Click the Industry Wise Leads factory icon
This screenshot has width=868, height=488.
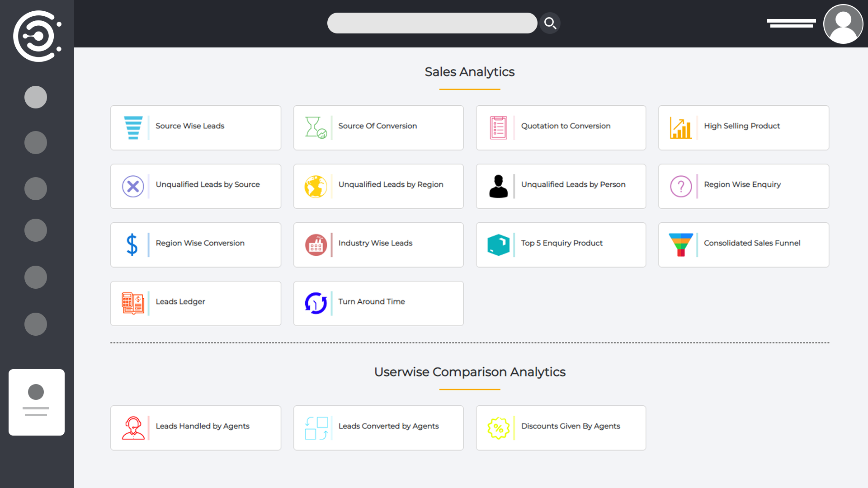pos(316,245)
